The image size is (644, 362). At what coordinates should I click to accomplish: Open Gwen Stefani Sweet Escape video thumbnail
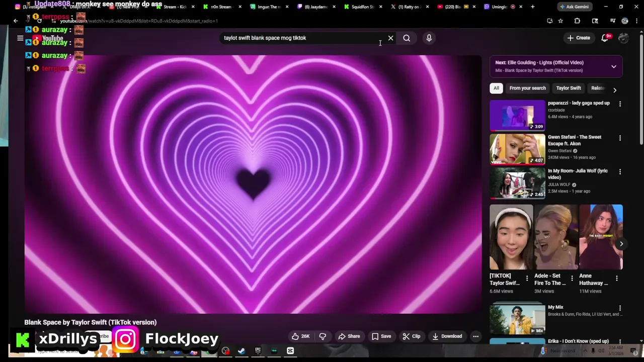(x=517, y=149)
